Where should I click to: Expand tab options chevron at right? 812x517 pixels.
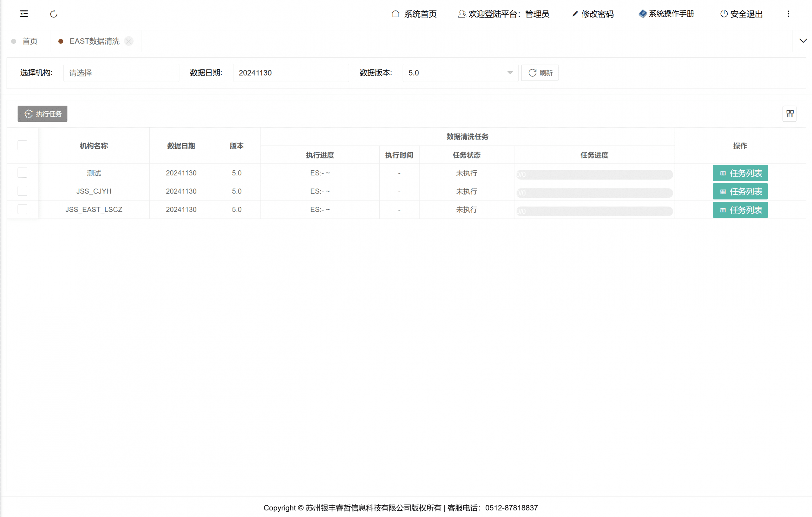click(803, 41)
